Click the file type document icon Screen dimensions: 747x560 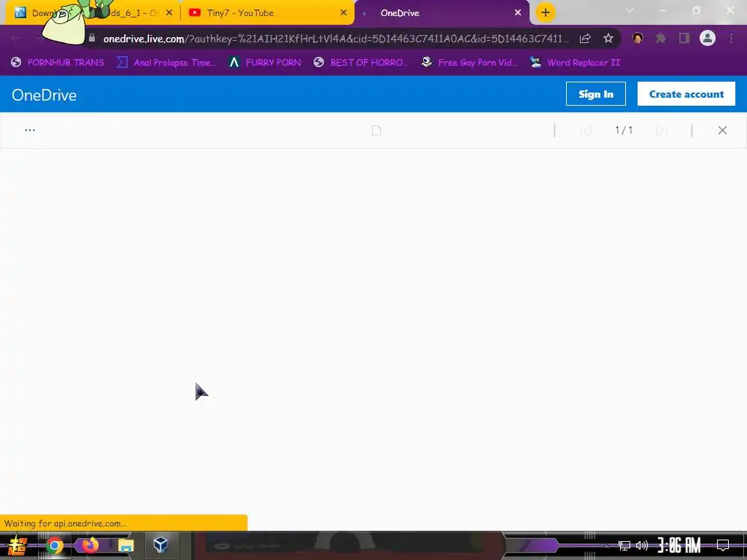click(376, 131)
